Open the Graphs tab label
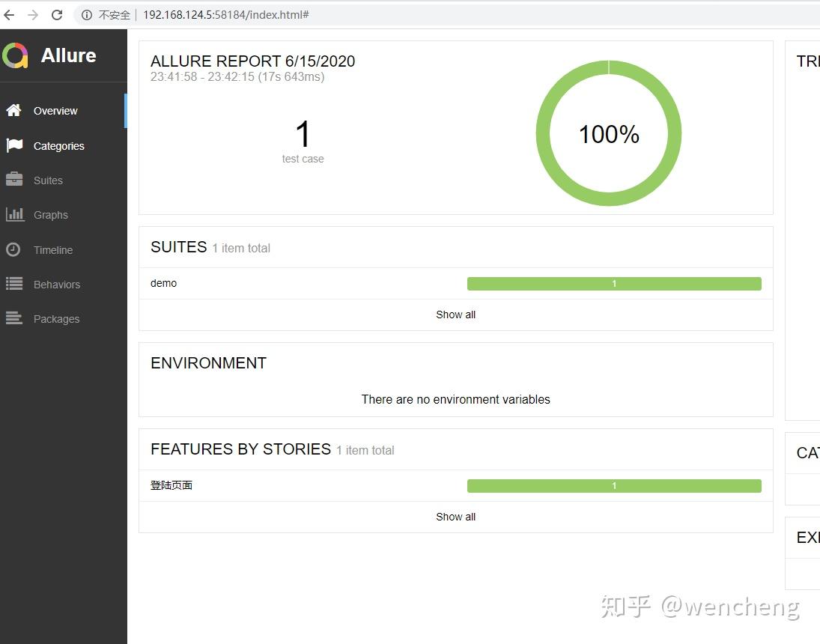The height and width of the screenshot is (644, 820). pos(51,215)
